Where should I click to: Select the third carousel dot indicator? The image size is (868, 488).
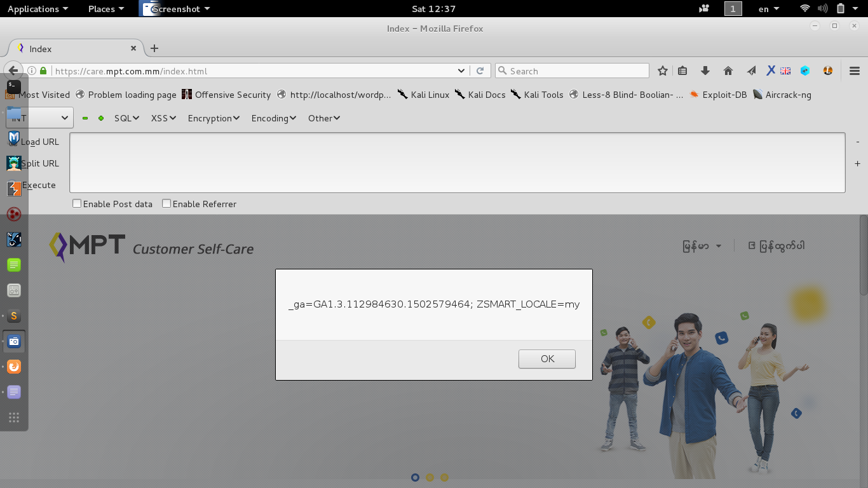(x=445, y=477)
